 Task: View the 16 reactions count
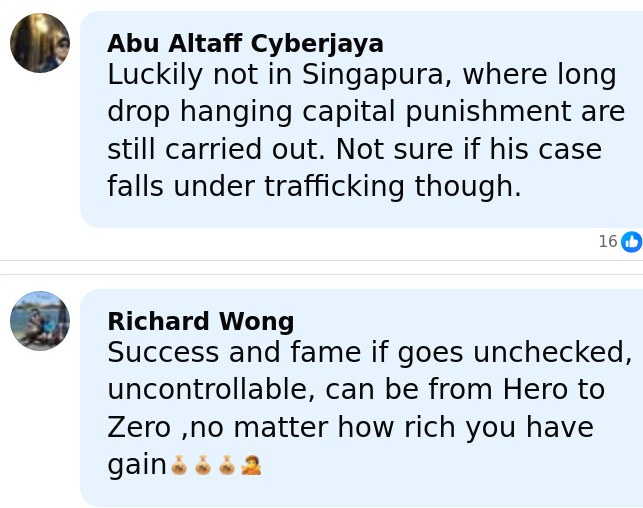pyautogui.click(x=607, y=242)
